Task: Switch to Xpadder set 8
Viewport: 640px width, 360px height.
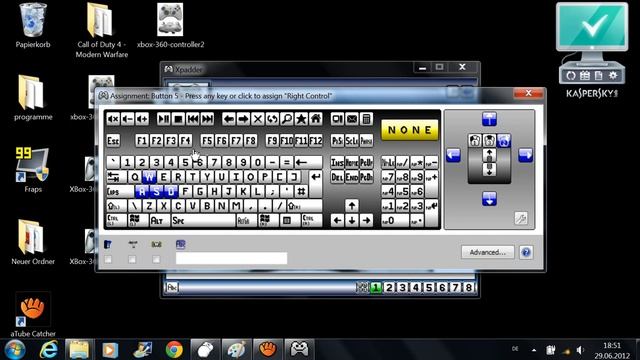Action: 469,288
